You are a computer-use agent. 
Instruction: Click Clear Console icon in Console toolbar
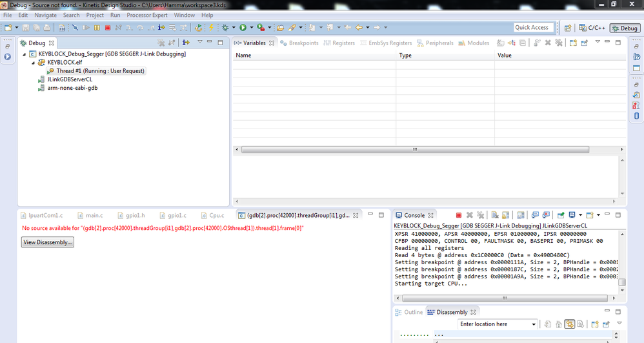coord(495,215)
